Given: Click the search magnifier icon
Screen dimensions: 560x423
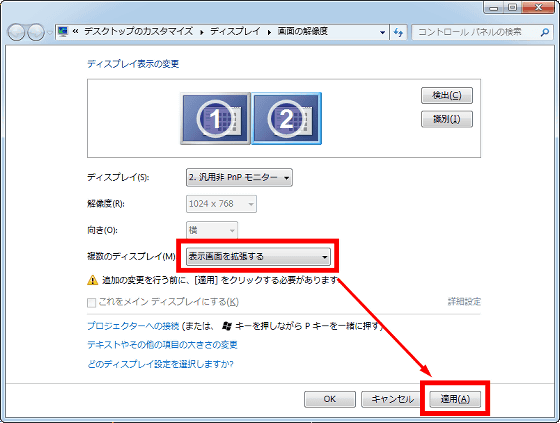Looking at the screenshot, I should (x=545, y=33).
